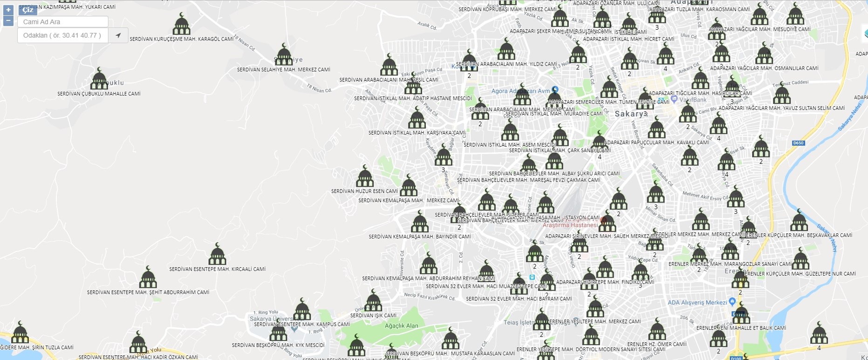Click the ADA Alışveriş Merkezi map pin
Image resolution: width=868 pixels, height=360 pixels.
733,303
